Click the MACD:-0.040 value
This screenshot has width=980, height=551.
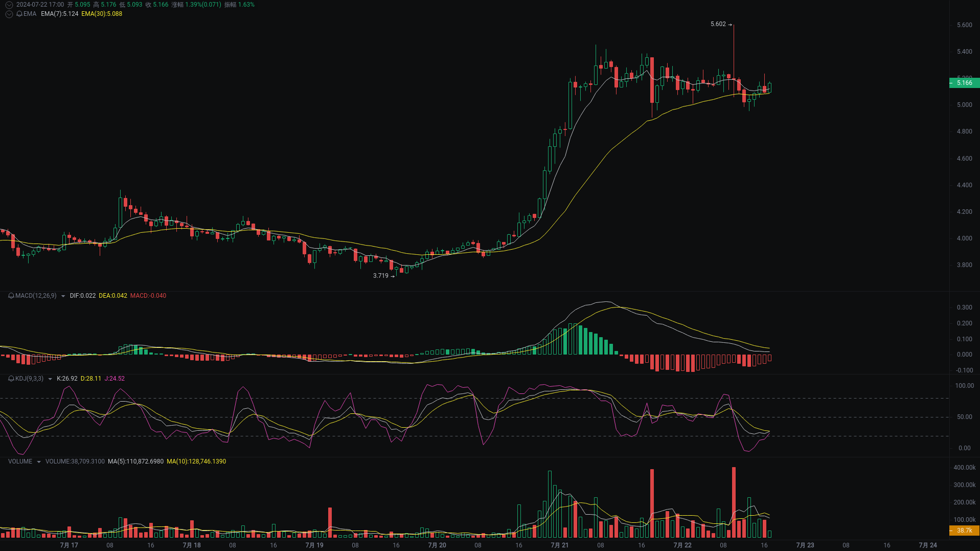148,296
